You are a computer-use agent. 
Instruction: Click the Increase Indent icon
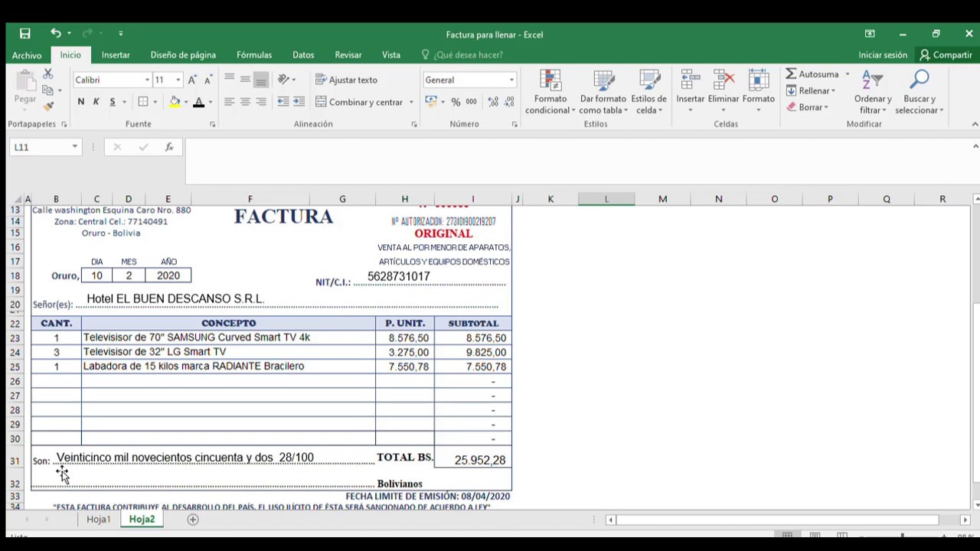pyautogui.click(x=299, y=102)
